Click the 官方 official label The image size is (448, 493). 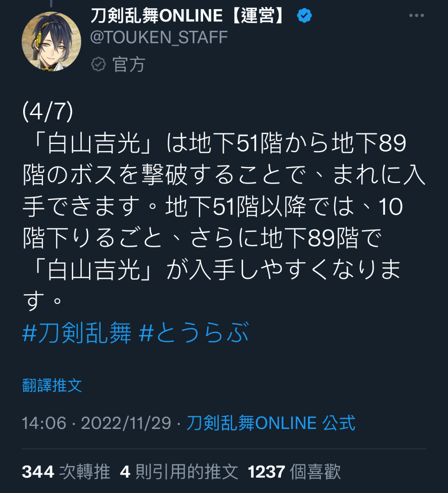pos(129,65)
